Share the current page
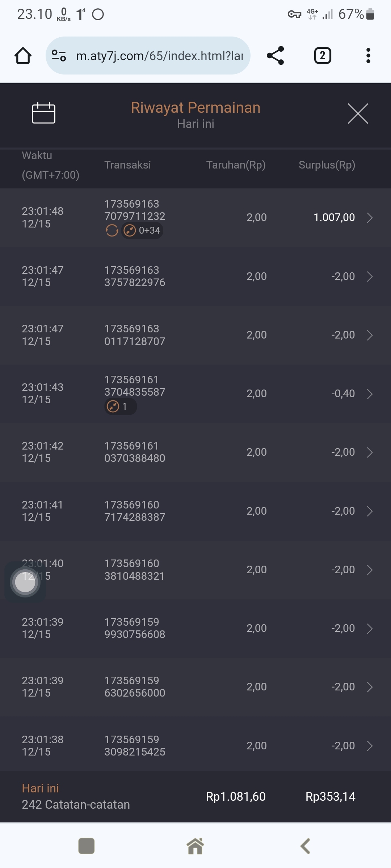 point(275,56)
